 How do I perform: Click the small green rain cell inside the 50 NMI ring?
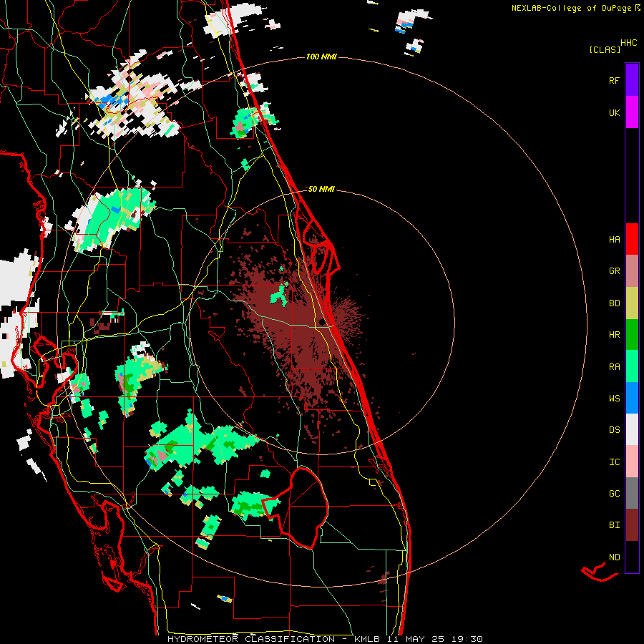click(x=279, y=295)
